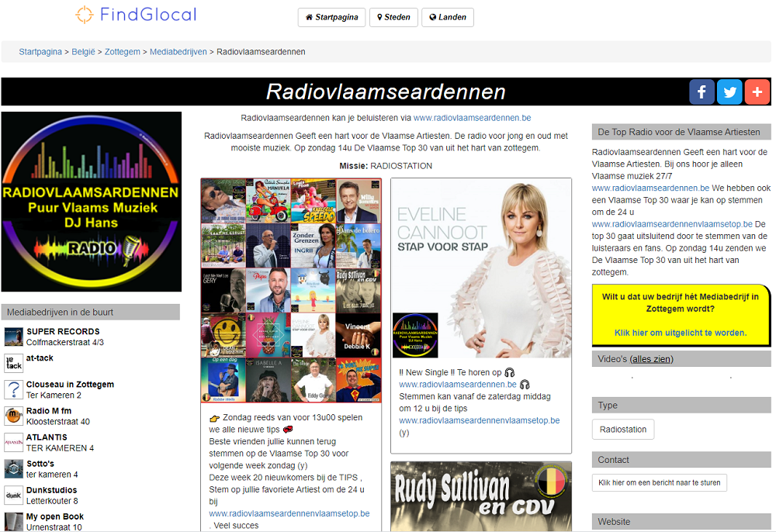
Task: Open 'alles zien' videos link
Action: [x=651, y=359]
